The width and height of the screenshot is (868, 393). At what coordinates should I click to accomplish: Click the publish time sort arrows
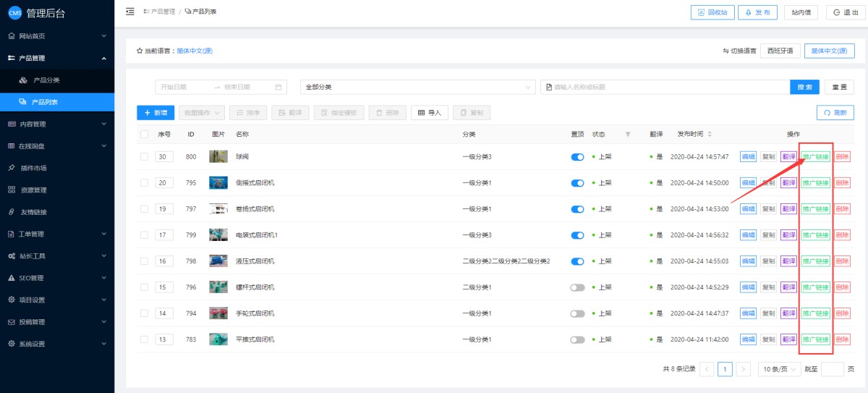coord(710,135)
